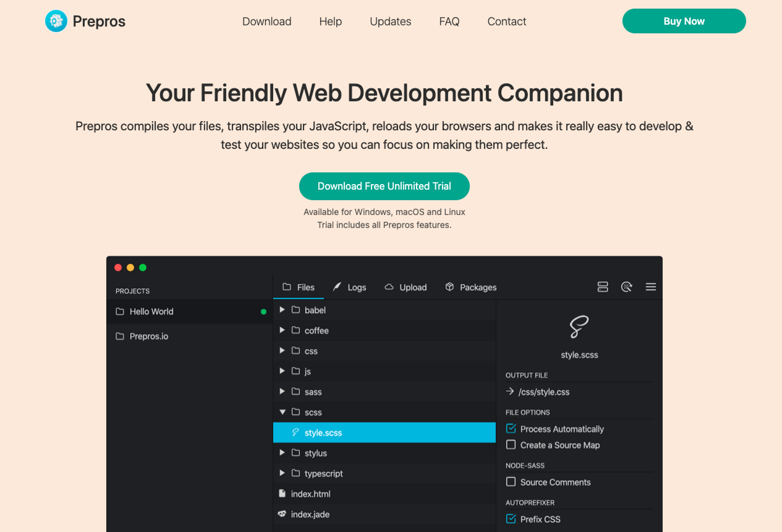Click the scss folder icon
This screenshot has width=782, height=532.
click(296, 412)
